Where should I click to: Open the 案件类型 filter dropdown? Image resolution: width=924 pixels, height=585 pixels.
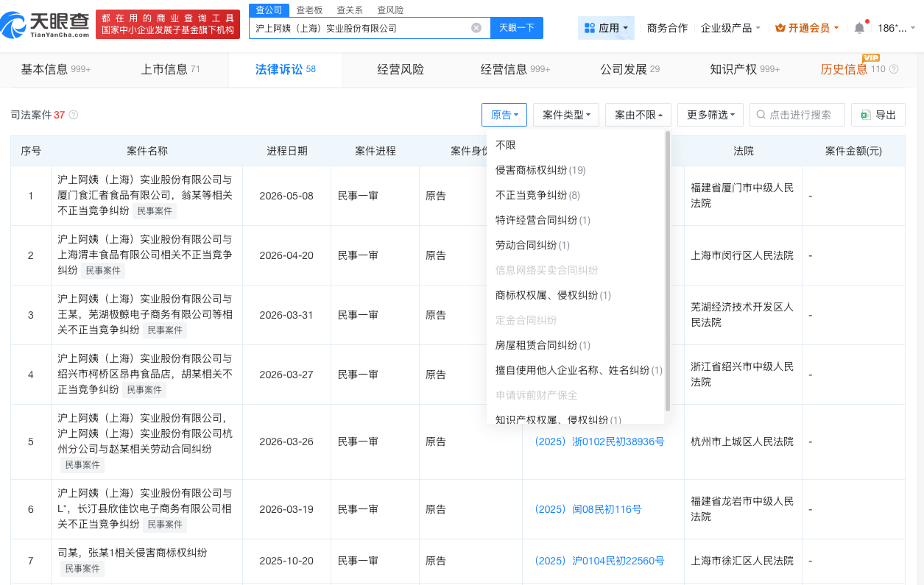[566, 115]
